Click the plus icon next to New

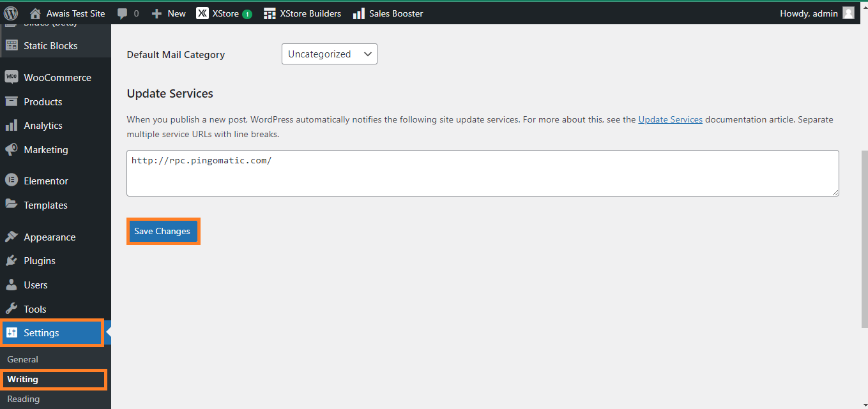[156, 13]
